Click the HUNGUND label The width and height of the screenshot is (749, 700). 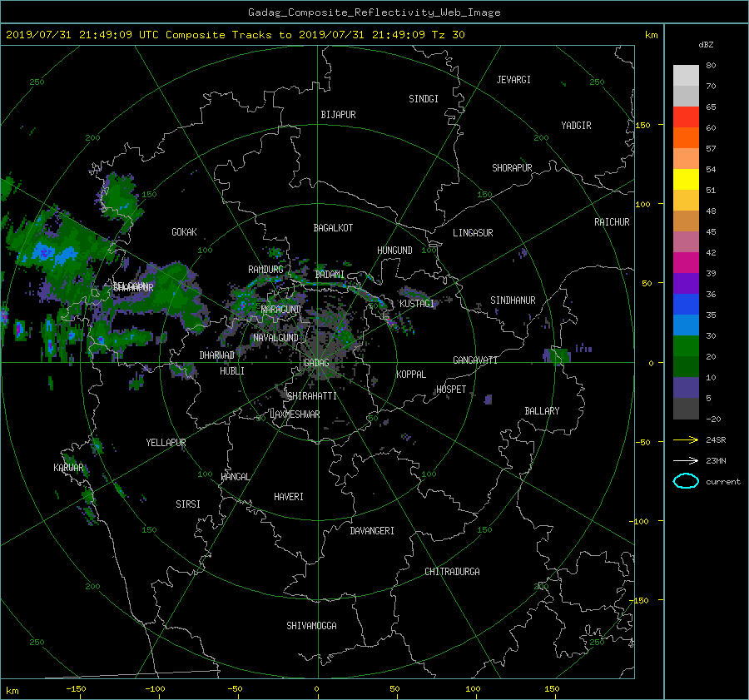point(394,251)
